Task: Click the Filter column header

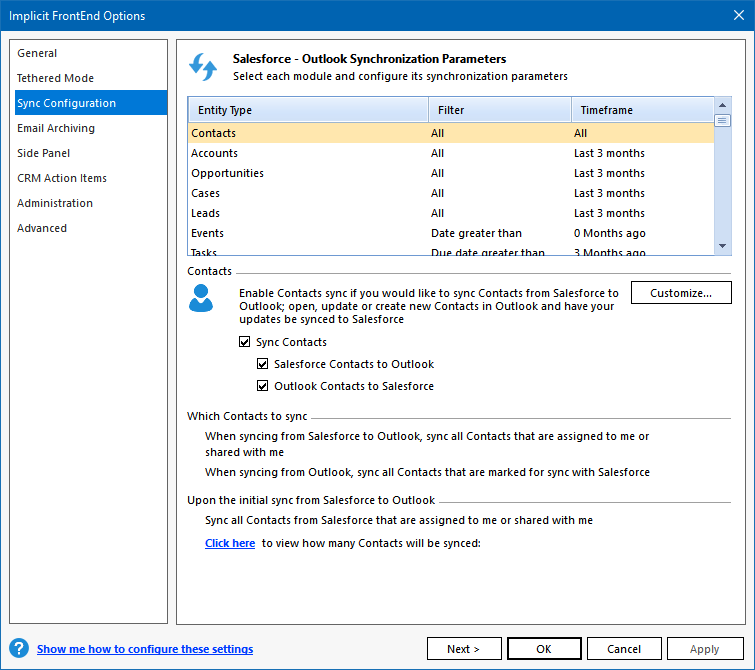Action: 499,110
